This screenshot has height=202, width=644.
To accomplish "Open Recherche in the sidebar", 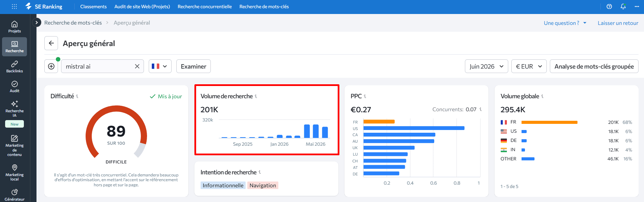I will (14, 47).
